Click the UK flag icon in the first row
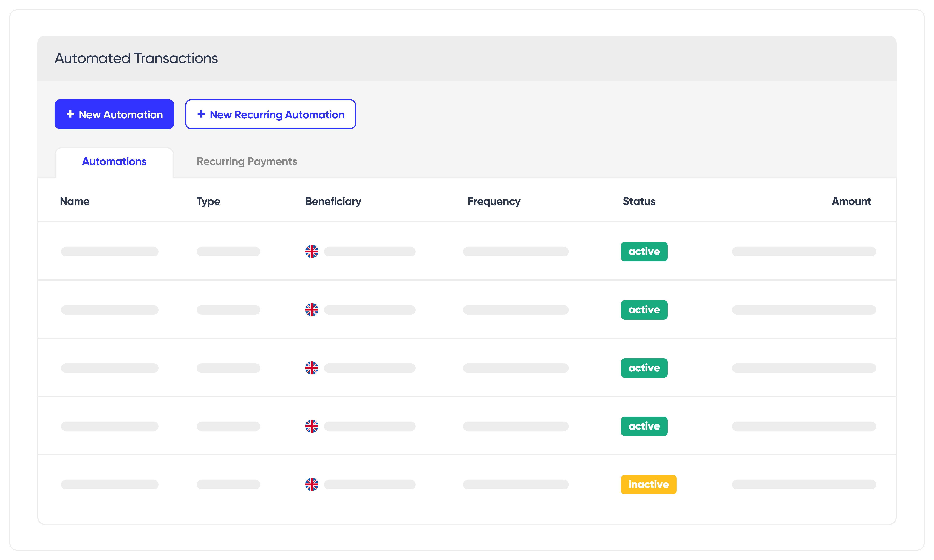Viewport: 934px width, 560px height. 311,251
